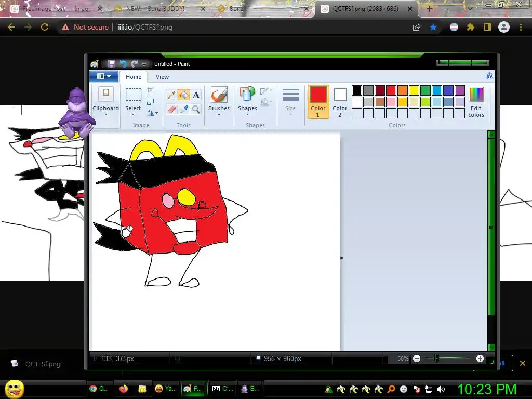Pick the pink color swatch
This screenshot has width=532, height=399.
(391, 102)
